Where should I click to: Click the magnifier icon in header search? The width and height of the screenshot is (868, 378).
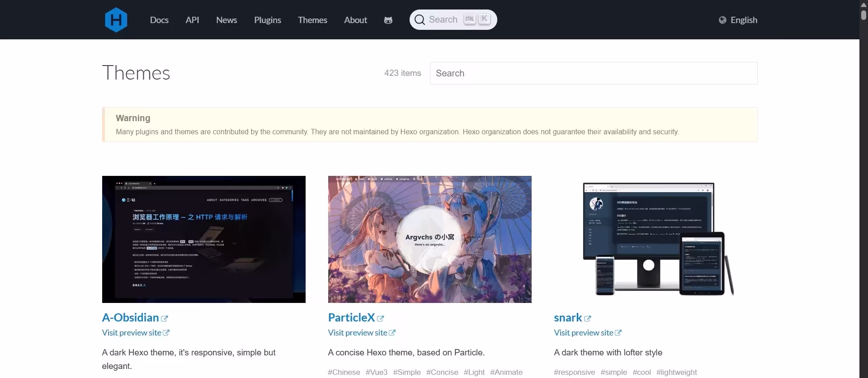[420, 19]
